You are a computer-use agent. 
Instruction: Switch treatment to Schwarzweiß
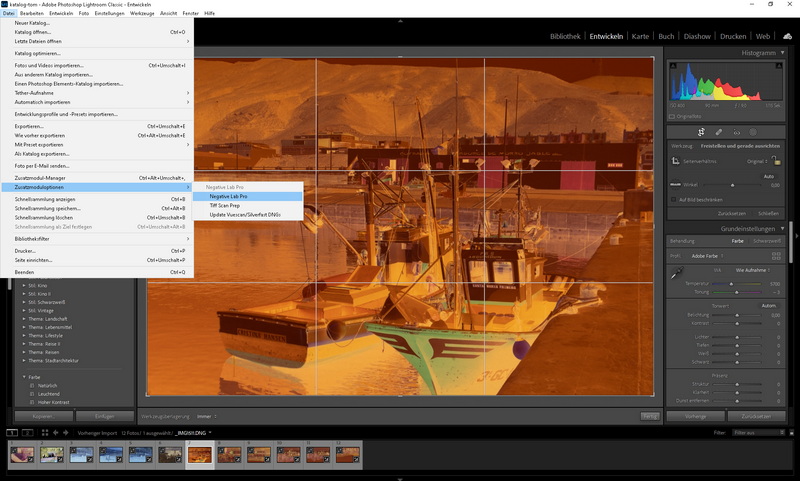(x=767, y=241)
